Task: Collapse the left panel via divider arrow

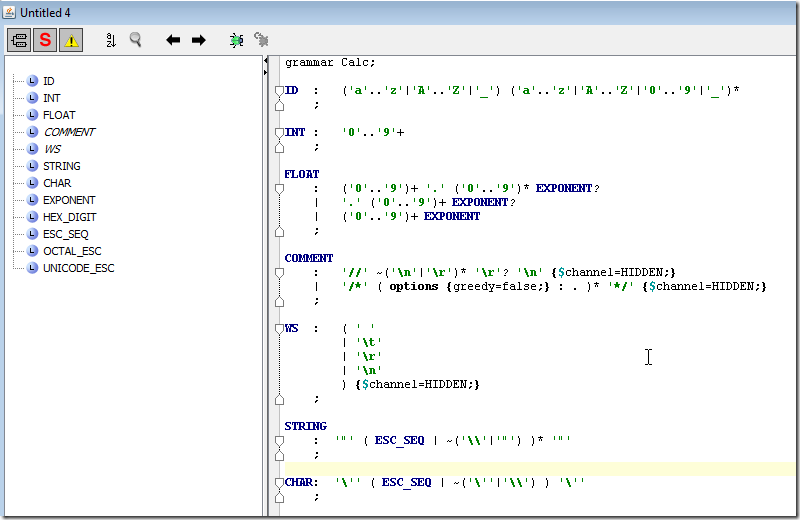Action: (266, 60)
